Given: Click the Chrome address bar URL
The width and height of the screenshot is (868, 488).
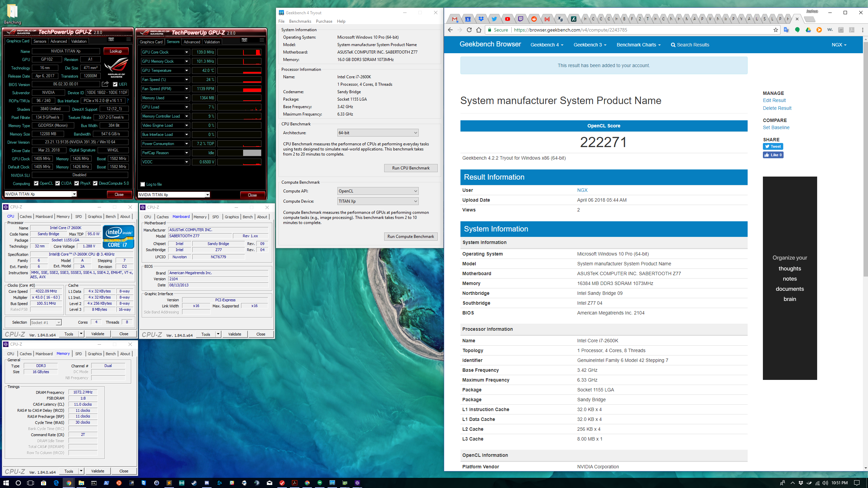Looking at the screenshot, I should click(570, 30).
